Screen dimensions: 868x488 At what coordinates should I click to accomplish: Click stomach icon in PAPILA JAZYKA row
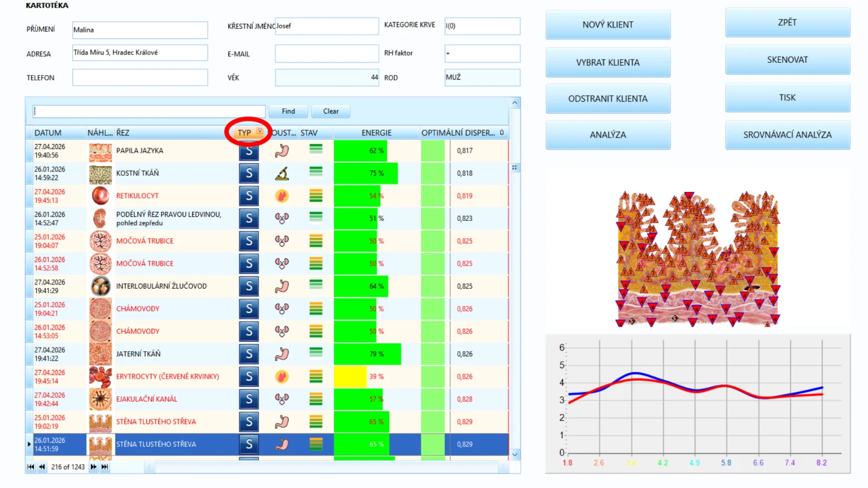click(282, 151)
